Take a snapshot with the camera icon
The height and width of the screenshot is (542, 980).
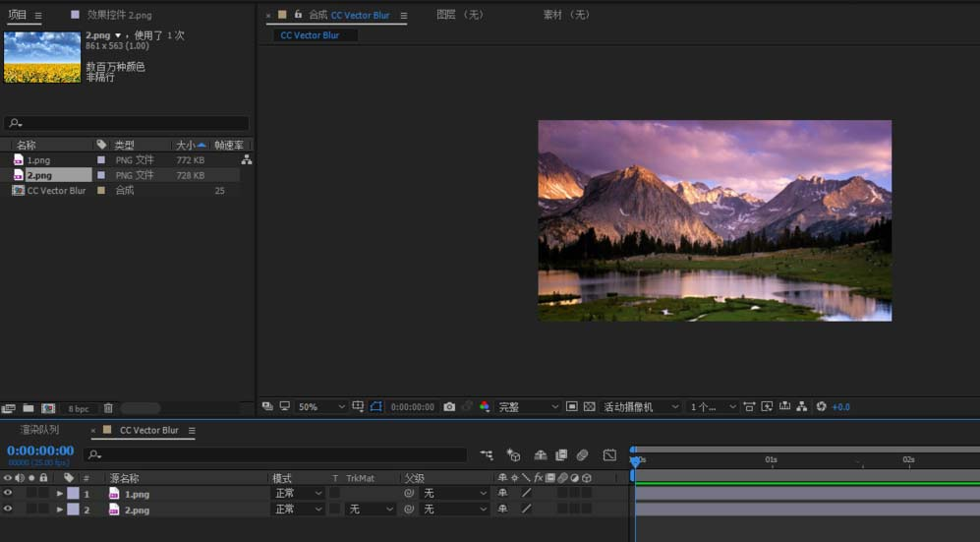(x=449, y=407)
